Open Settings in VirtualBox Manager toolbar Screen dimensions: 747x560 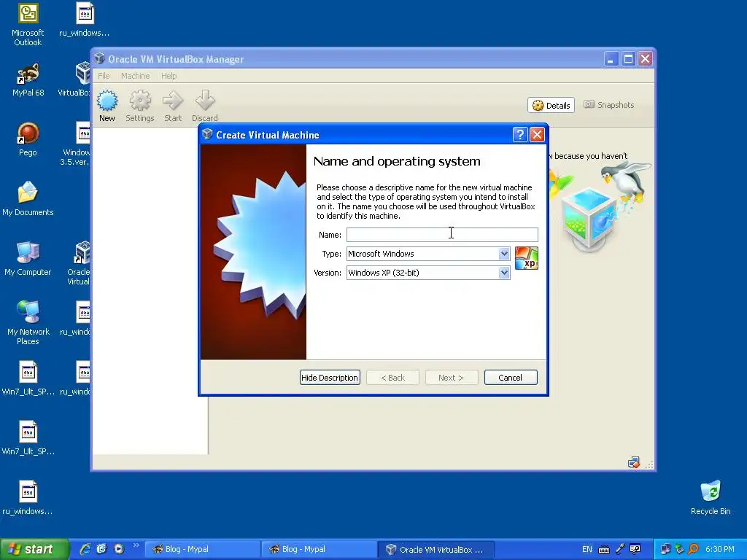coord(140,106)
